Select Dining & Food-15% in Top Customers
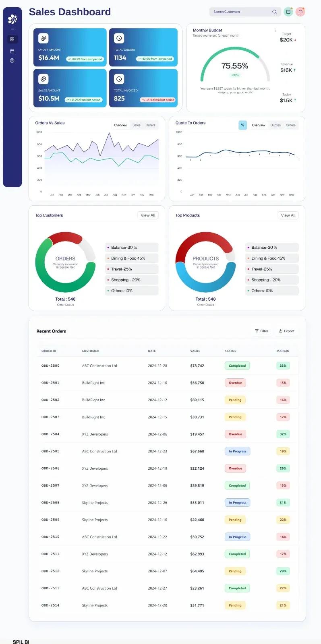The width and height of the screenshot is (321, 644). coord(132,258)
